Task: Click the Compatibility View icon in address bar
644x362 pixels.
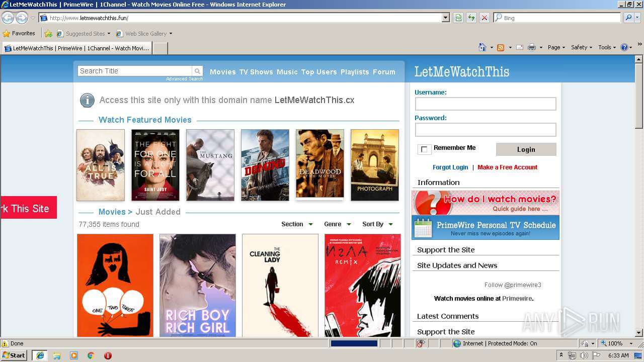Action: 458,18
